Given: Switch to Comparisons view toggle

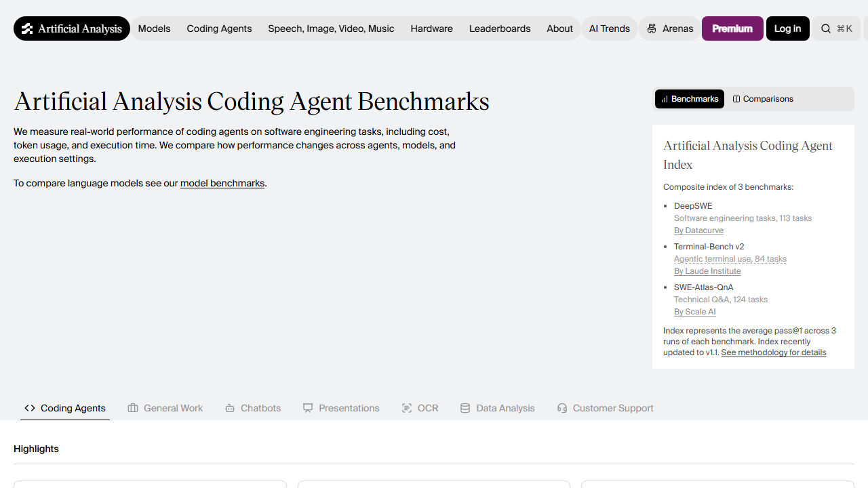Looking at the screenshot, I should (x=763, y=99).
